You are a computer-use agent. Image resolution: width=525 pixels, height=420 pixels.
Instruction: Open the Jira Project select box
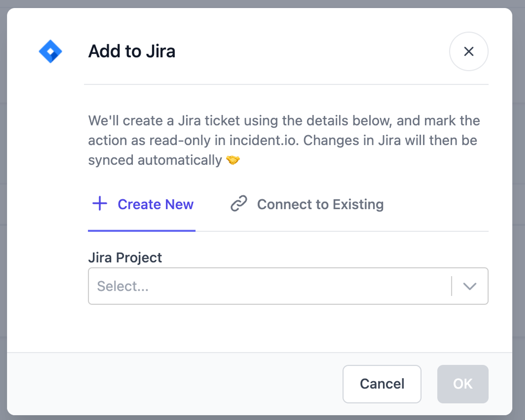click(x=269, y=286)
